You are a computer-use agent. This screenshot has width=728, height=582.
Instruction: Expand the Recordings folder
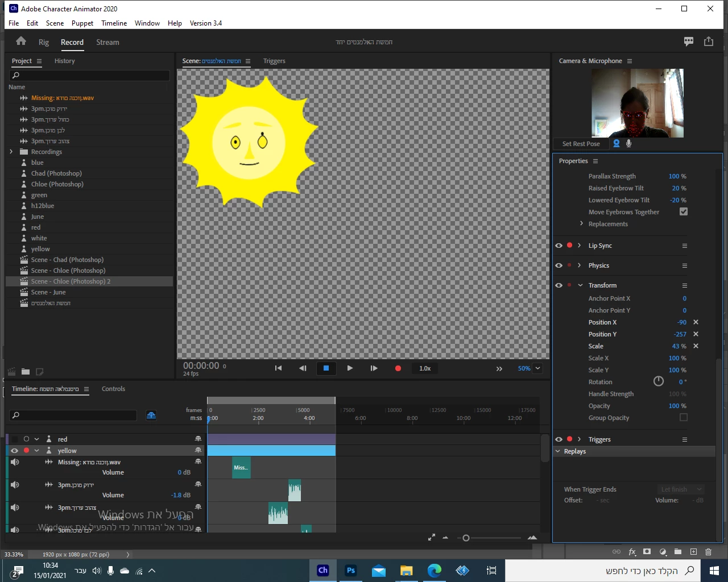click(11, 152)
